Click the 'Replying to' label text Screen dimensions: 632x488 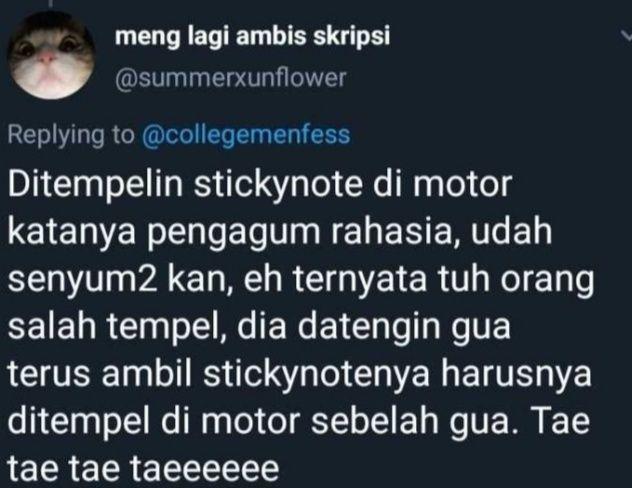pyautogui.click(x=71, y=135)
